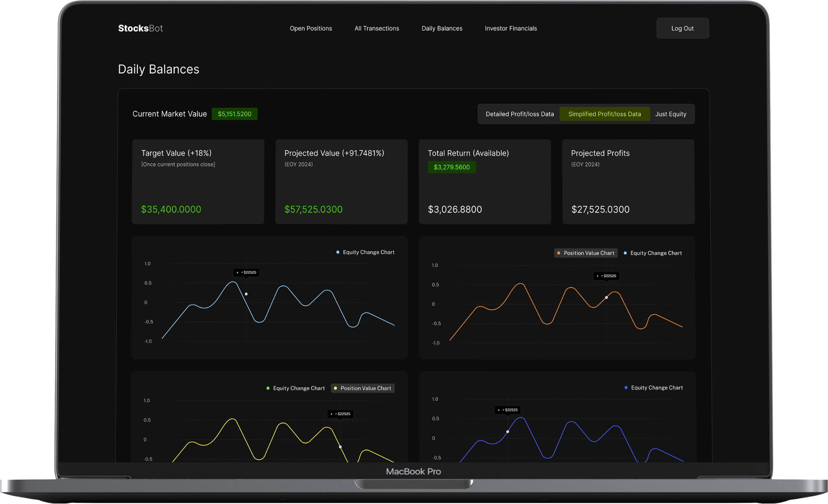
Task: Click the data point on the purple chart
Action: pos(508,432)
